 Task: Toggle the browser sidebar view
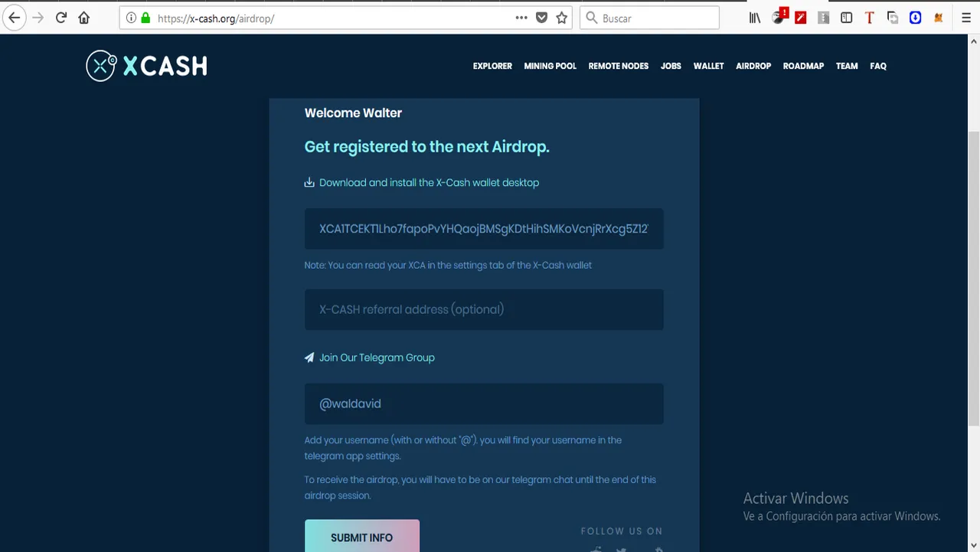tap(847, 18)
